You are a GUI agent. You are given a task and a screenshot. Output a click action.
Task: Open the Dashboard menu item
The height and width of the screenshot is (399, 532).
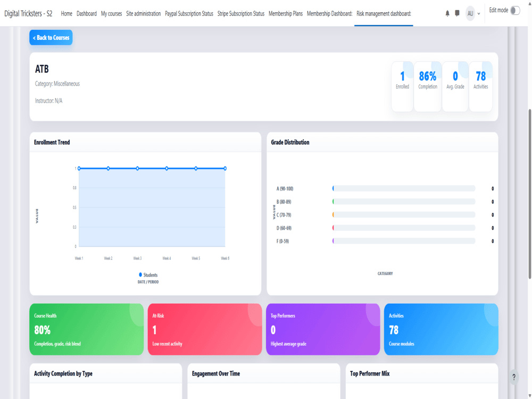[87, 14]
